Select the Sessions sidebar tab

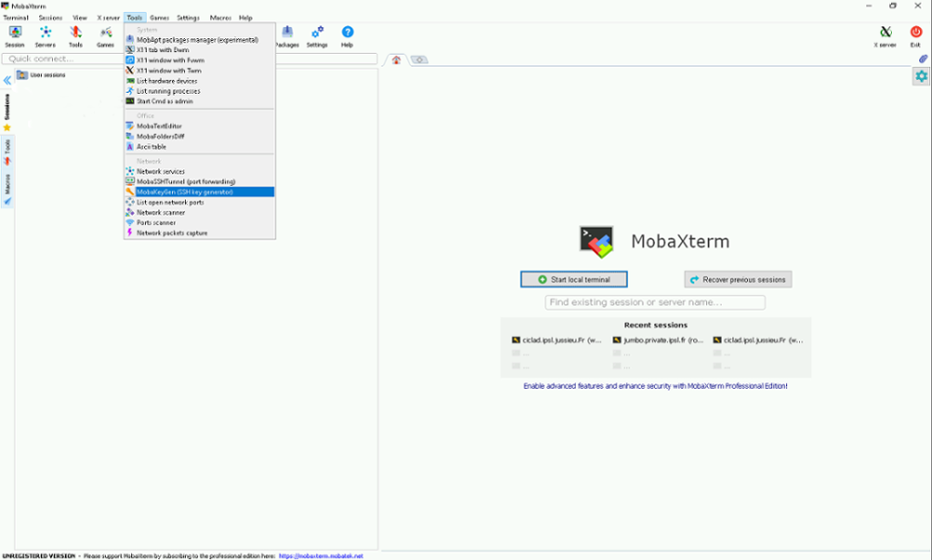[7, 107]
